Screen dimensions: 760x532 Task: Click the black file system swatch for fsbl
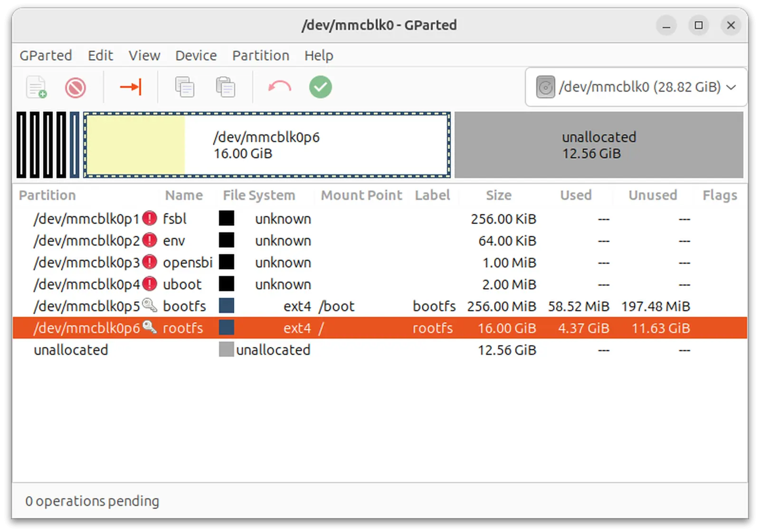point(227,218)
